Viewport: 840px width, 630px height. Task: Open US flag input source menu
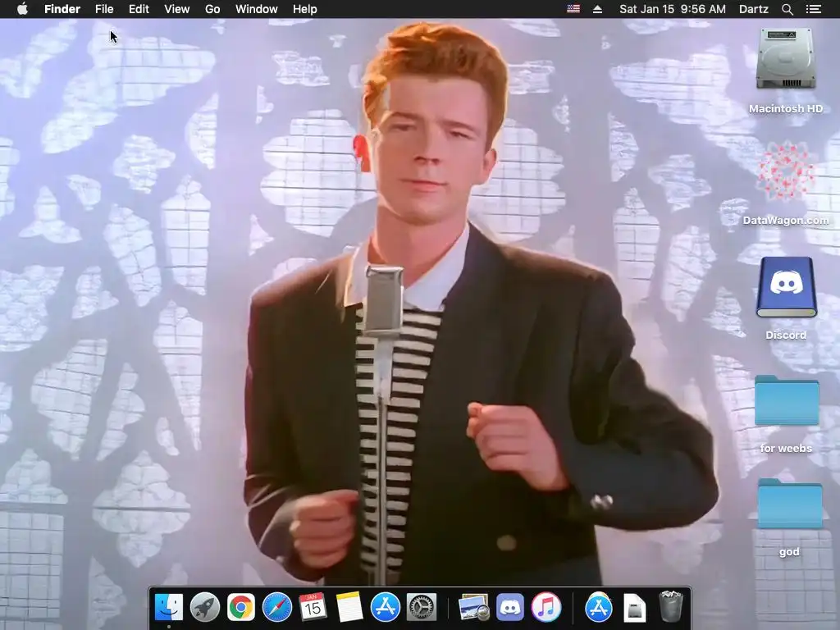pyautogui.click(x=573, y=9)
